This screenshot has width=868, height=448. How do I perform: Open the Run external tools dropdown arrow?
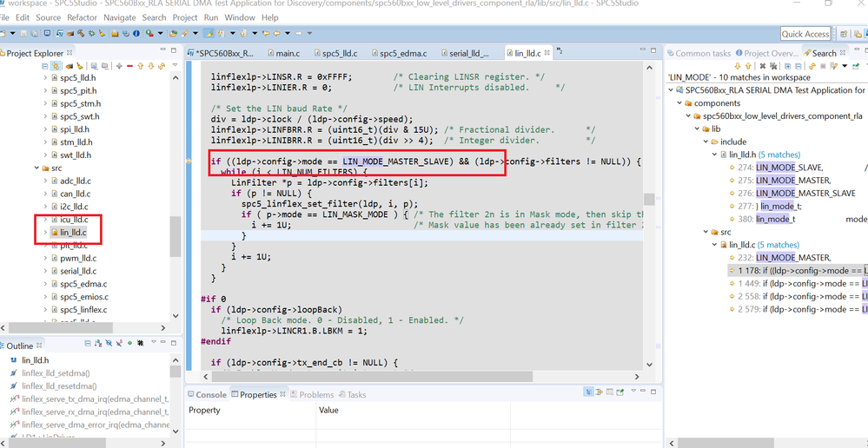160,33
